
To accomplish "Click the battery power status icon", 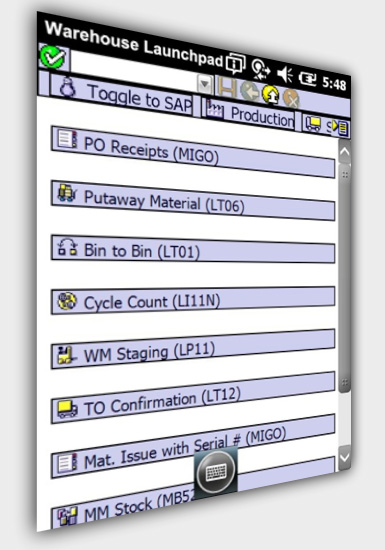I will (307, 79).
